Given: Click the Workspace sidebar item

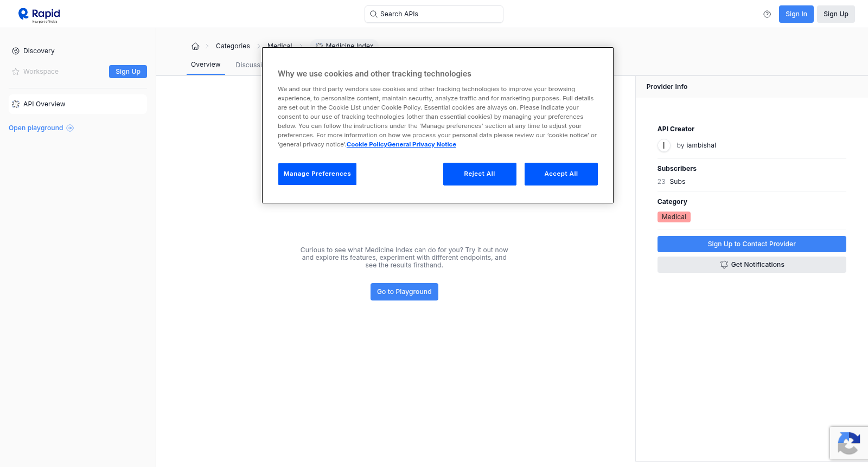Looking at the screenshot, I should pyautogui.click(x=41, y=72).
